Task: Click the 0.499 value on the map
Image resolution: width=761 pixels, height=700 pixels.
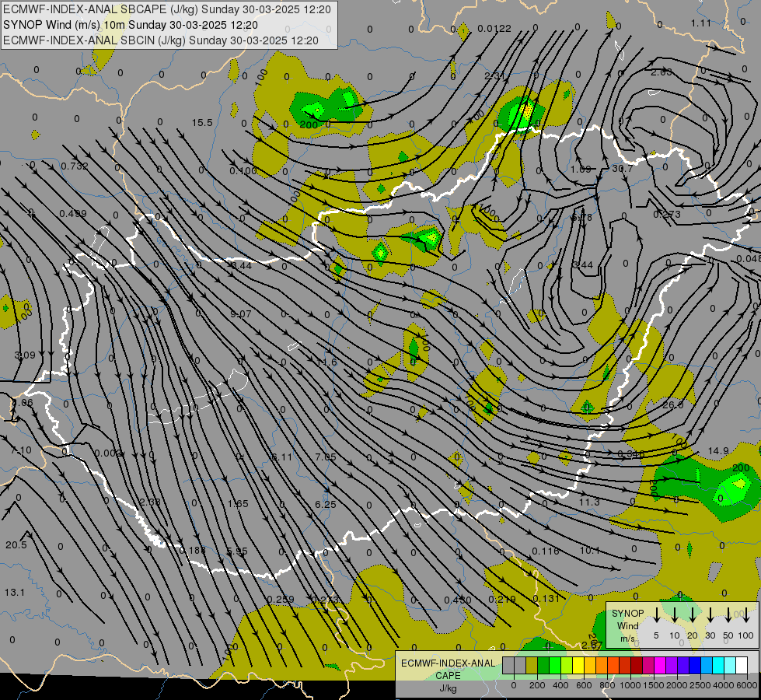Action: point(73,213)
